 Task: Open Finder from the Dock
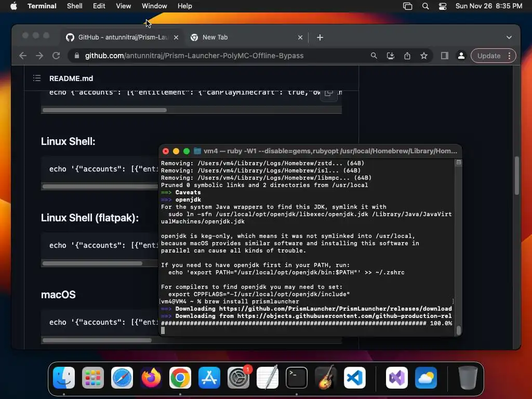click(64, 378)
